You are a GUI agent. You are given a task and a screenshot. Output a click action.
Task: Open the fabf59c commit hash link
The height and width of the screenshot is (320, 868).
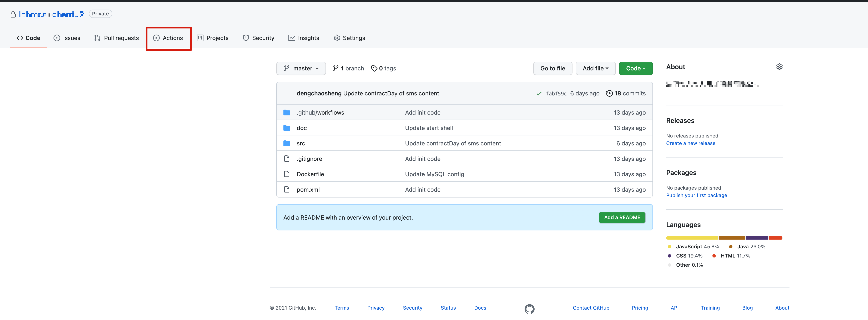(556, 94)
